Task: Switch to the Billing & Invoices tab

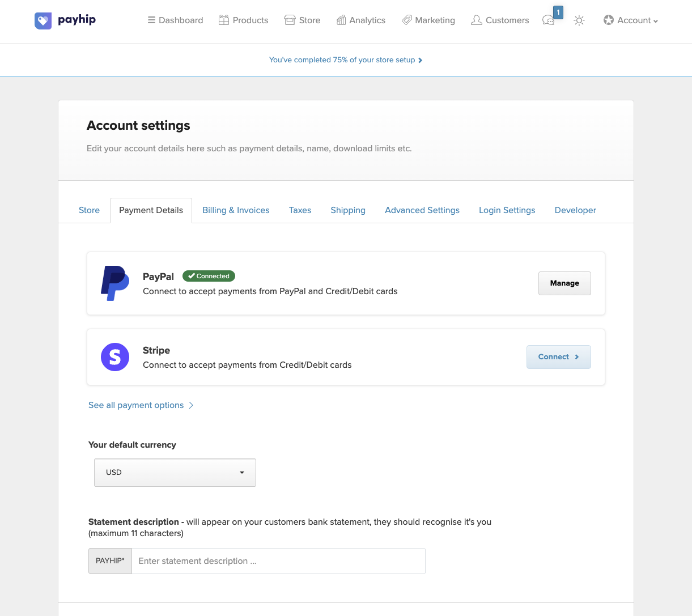Action: [x=236, y=210]
